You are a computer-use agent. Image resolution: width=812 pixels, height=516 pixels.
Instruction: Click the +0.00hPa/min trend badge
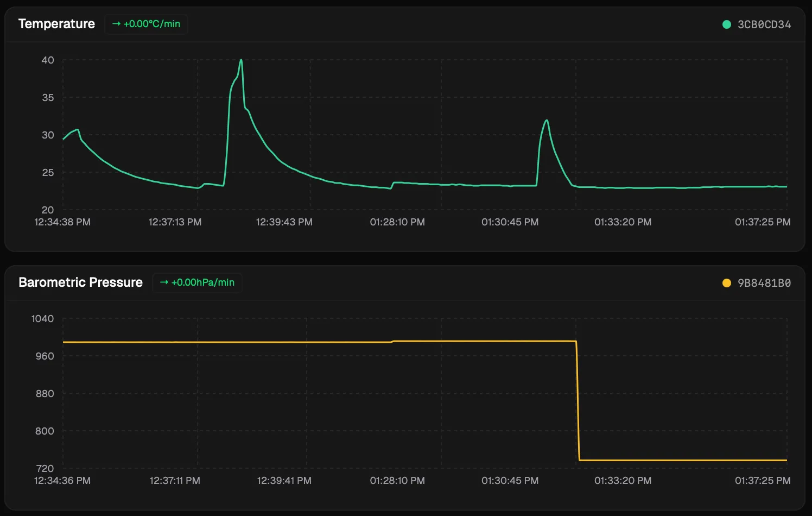coord(197,282)
